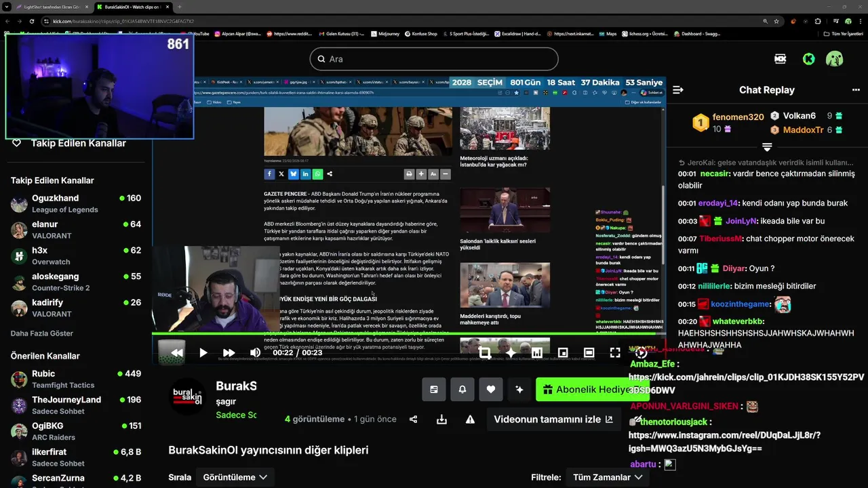Image resolution: width=868 pixels, height=488 pixels.
Task: Open TheJourneyLand recommended channel
Action: (76, 405)
